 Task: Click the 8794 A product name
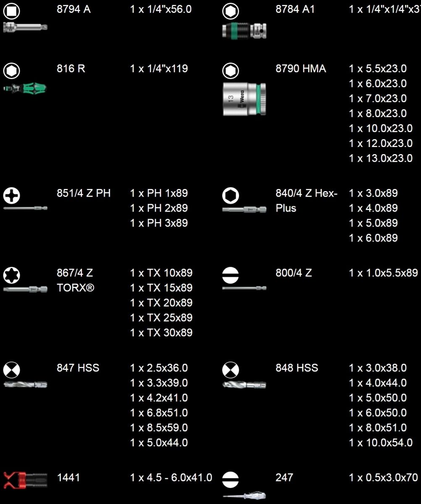point(74,9)
